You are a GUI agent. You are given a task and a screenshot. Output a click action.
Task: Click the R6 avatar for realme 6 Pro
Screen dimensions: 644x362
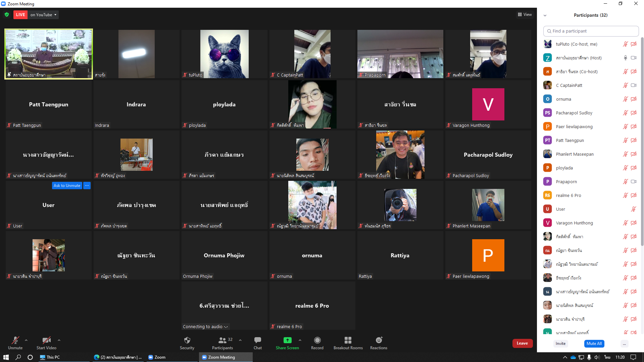(x=547, y=195)
